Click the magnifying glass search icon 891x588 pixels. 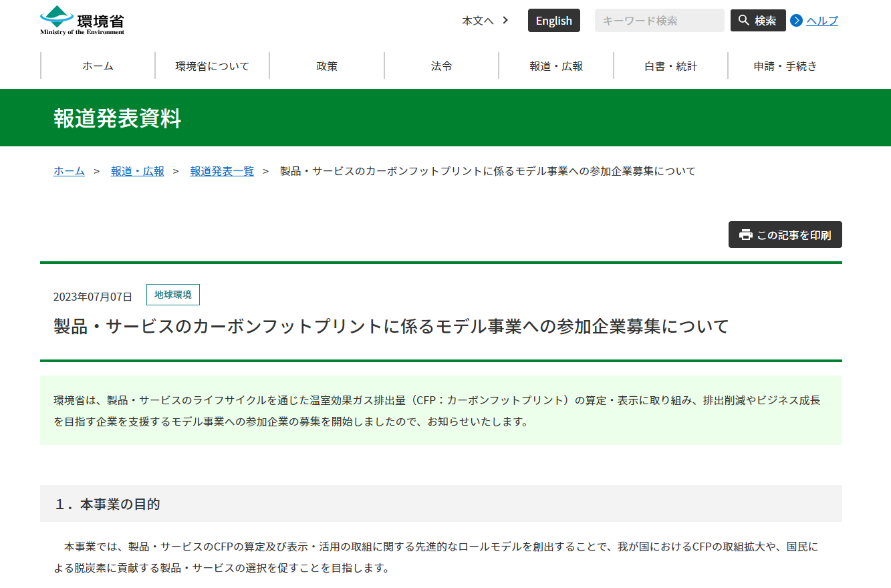tap(744, 21)
